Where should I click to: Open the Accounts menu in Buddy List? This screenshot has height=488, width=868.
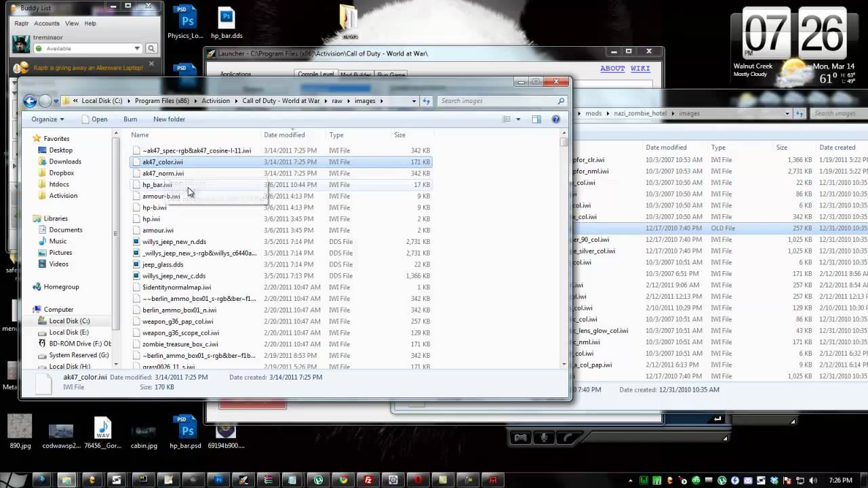click(47, 23)
